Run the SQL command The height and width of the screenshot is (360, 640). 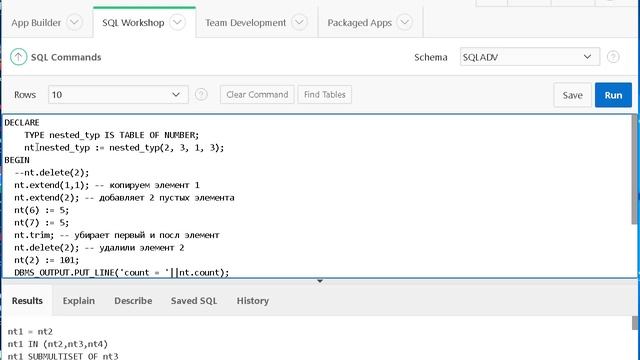click(x=613, y=95)
